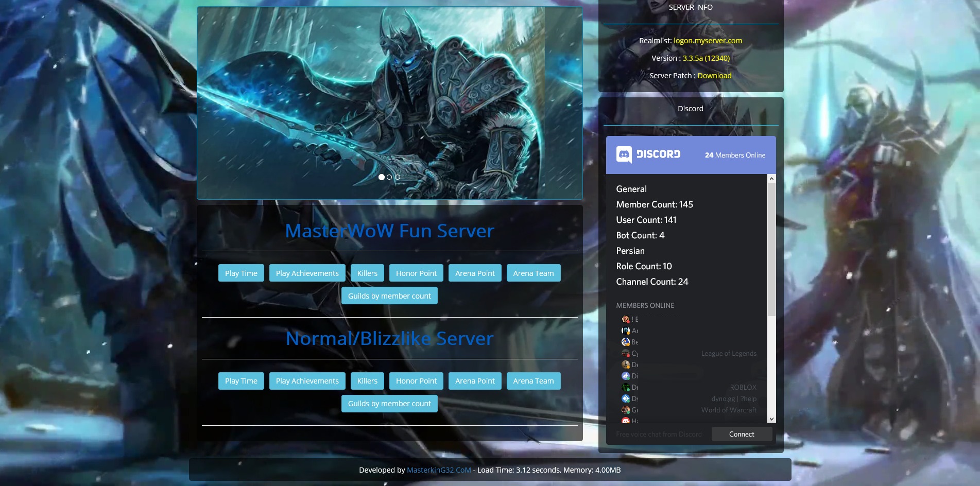Click the version text 3.3.5a (12340)
980x486 pixels.
point(706,58)
